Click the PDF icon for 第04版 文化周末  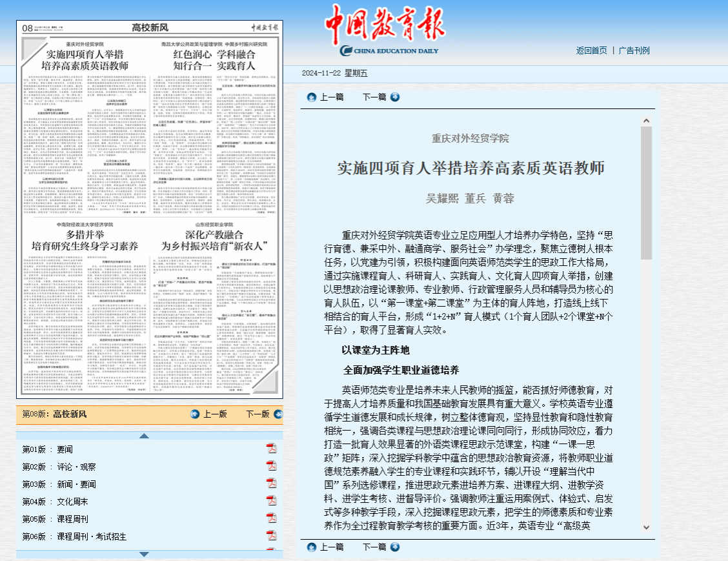272,502
